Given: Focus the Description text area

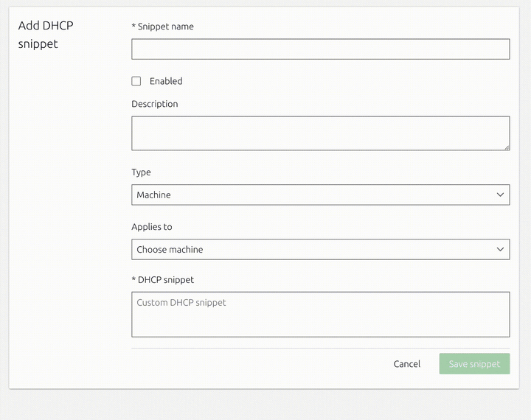Looking at the screenshot, I should [320, 133].
